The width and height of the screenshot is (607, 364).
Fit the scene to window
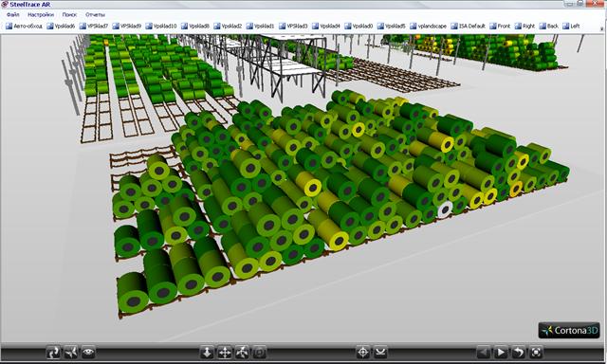click(x=536, y=353)
